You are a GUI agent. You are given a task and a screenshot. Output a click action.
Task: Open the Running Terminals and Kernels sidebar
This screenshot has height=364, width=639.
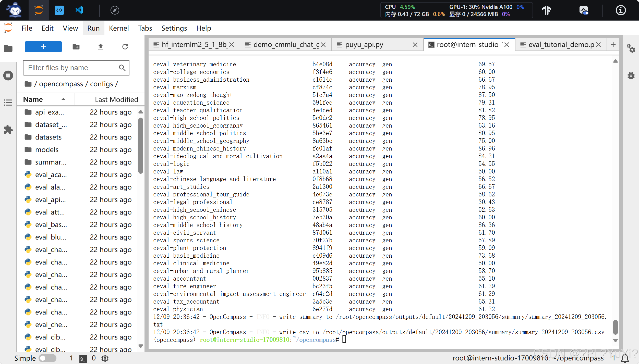pyautogui.click(x=8, y=76)
